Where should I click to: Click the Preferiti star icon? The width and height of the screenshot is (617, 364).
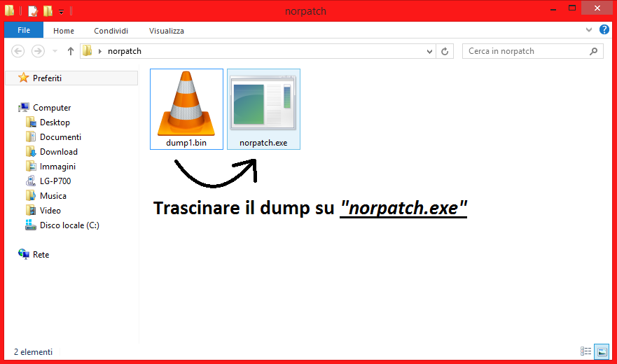(x=24, y=78)
